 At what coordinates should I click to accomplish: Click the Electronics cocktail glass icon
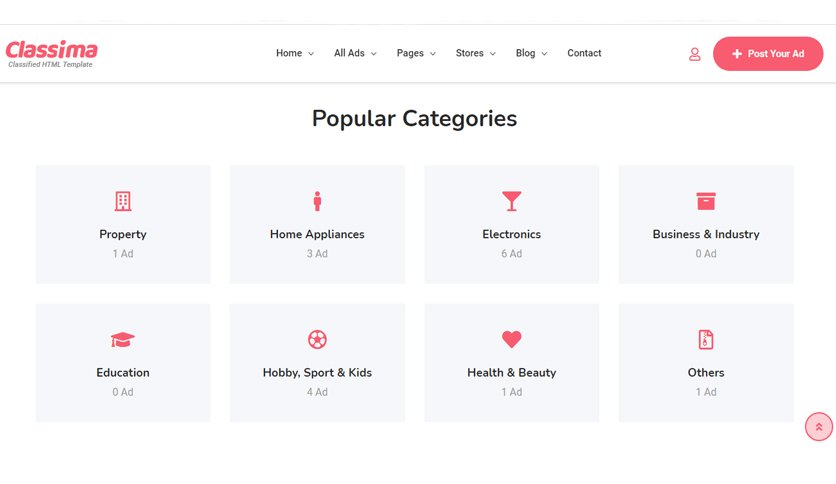[x=511, y=201]
